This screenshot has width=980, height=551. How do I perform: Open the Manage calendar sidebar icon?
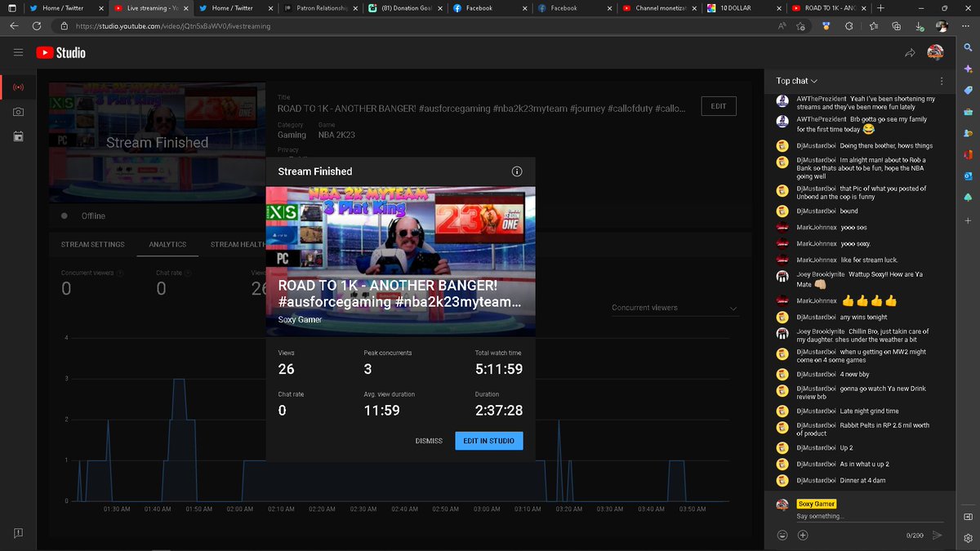pos(18,136)
